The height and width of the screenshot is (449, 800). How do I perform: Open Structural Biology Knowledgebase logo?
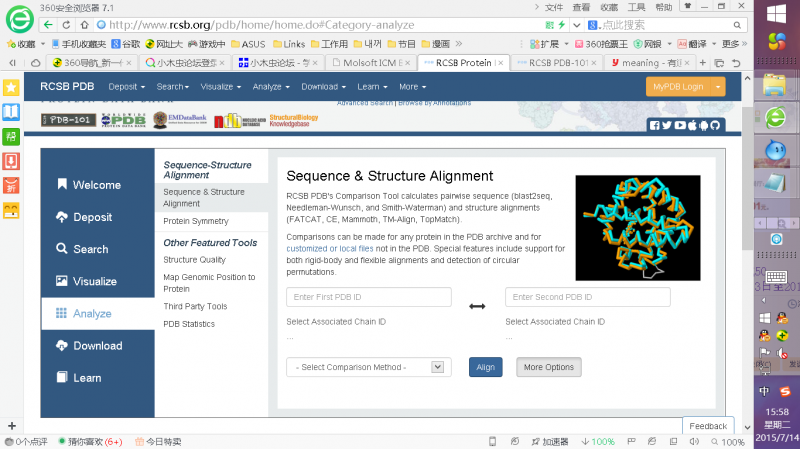click(x=293, y=120)
